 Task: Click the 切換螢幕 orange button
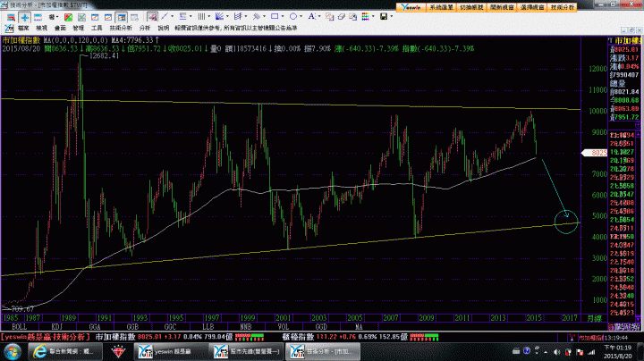pyautogui.click(x=471, y=7)
